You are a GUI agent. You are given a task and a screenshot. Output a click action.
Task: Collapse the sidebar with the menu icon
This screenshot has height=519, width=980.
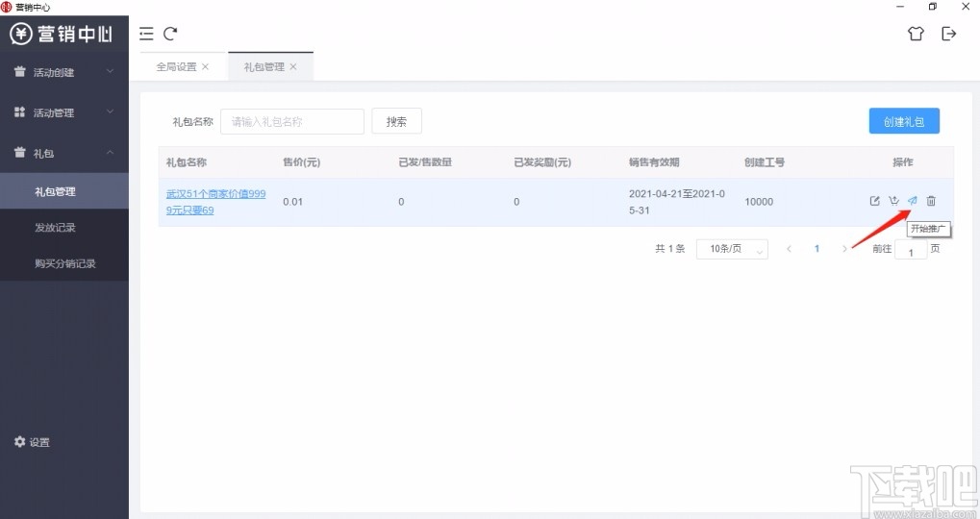(146, 34)
